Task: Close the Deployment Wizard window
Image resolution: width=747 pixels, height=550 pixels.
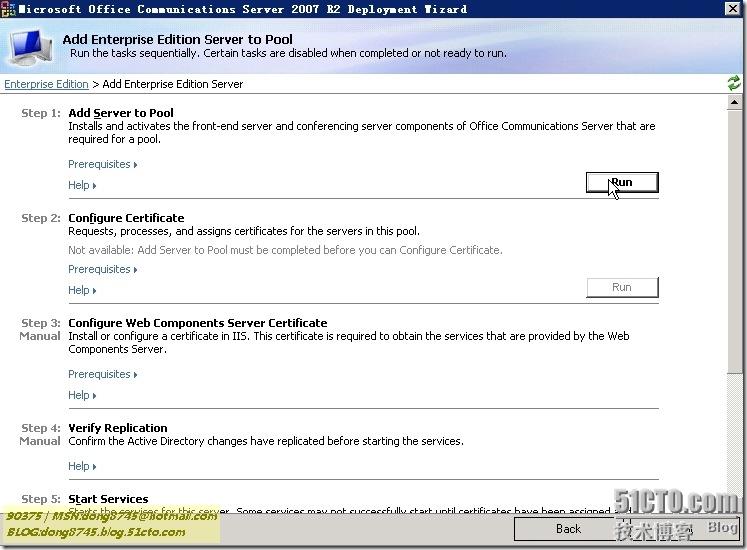Action: pyautogui.click(x=733, y=9)
